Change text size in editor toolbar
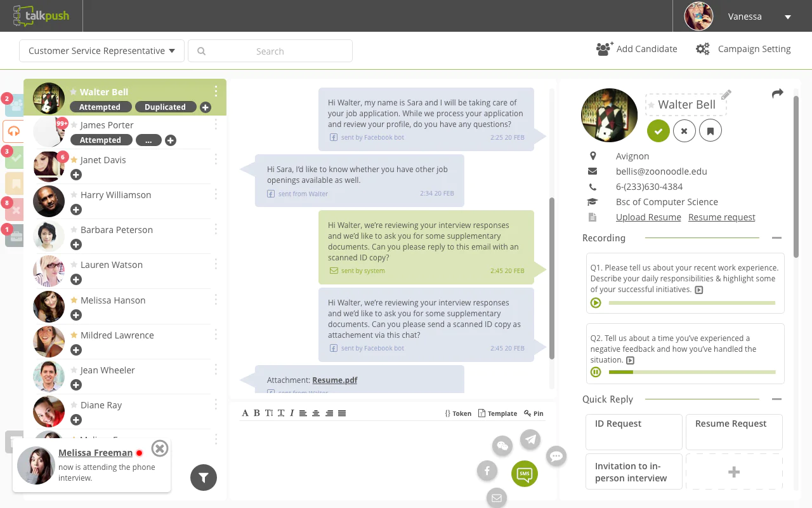This screenshot has height=508, width=812. [269, 413]
